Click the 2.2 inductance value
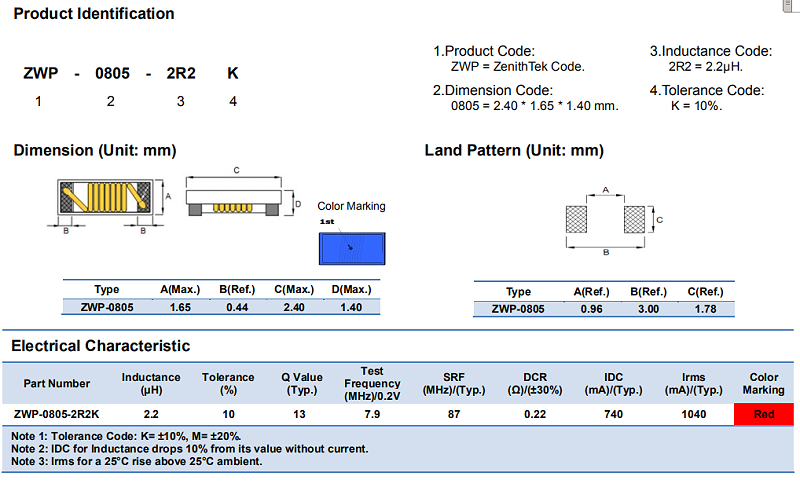 [151, 414]
